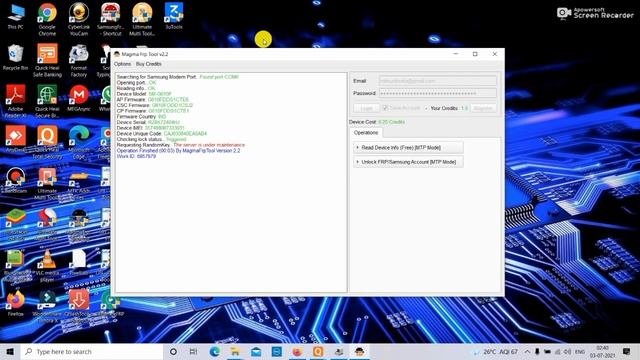Click the Register button beside Your Credits
This screenshot has height=360, width=640.
coord(483,108)
